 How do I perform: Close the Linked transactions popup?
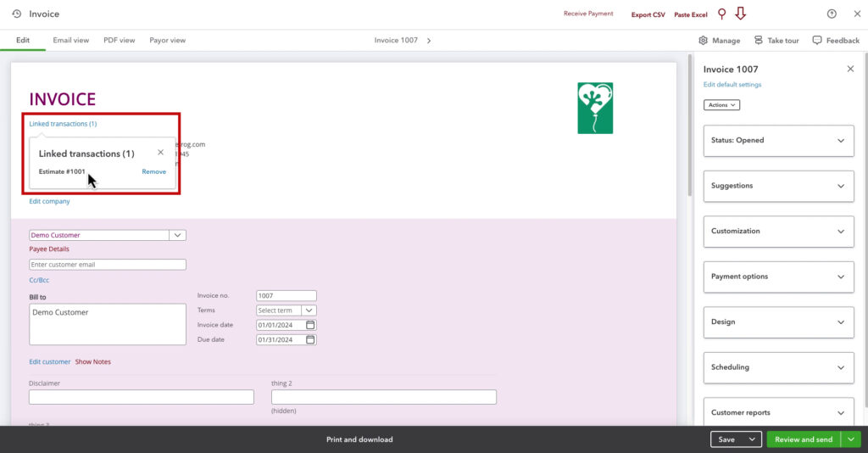click(160, 153)
